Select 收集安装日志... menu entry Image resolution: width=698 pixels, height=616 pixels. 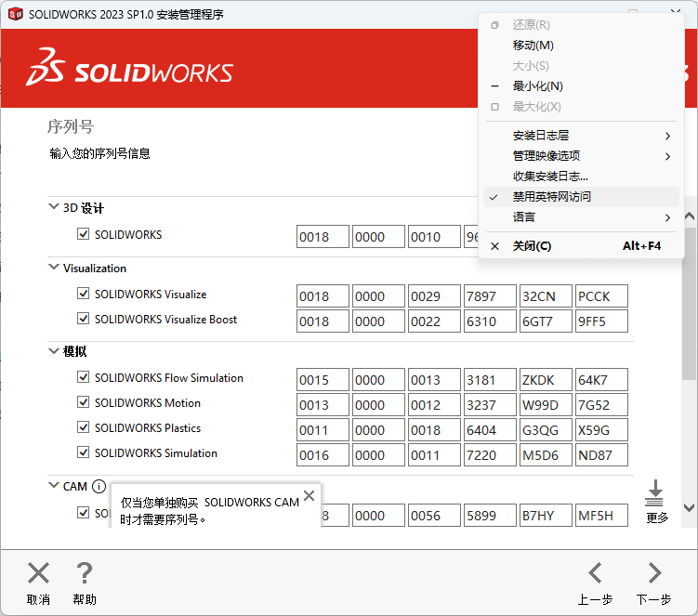[x=581, y=177]
